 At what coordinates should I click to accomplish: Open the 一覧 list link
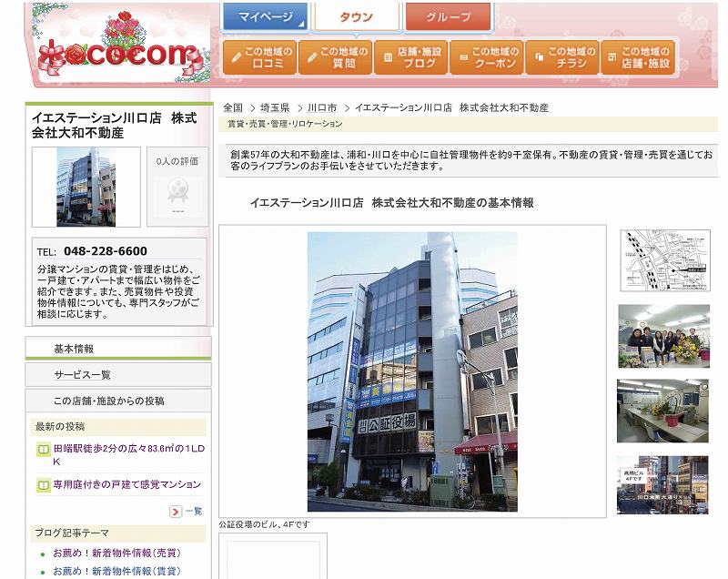[x=194, y=512]
